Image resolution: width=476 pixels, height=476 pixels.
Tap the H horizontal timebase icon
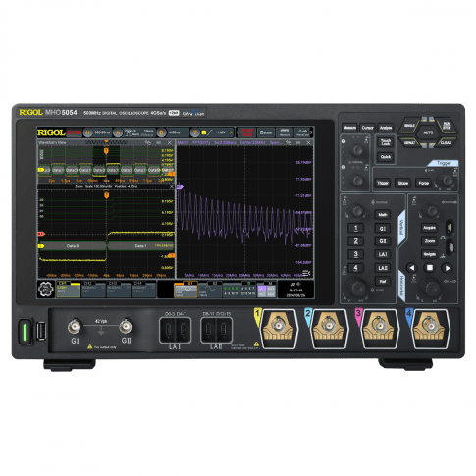[x=87, y=132]
